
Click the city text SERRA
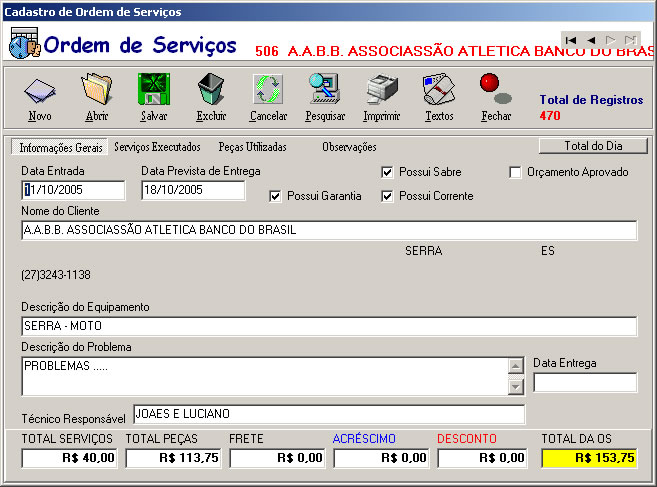[423, 251]
